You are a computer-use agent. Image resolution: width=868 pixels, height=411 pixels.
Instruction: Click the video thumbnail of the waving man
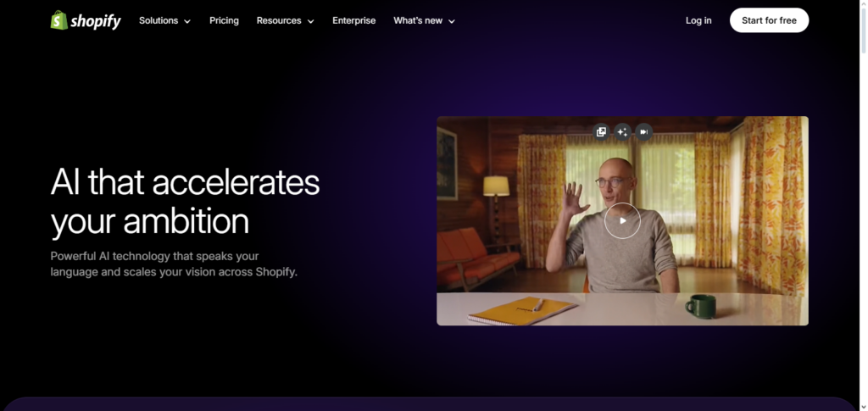click(x=526, y=254)
